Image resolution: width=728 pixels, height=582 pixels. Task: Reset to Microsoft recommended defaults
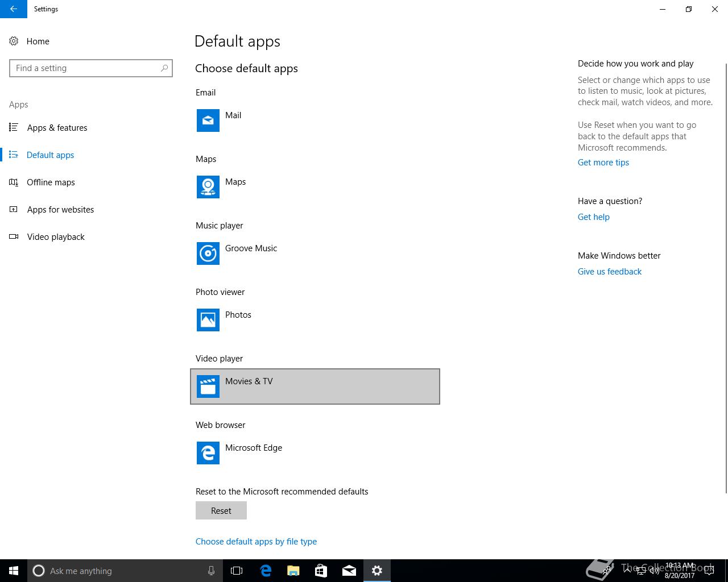click(x=221, y=510)
